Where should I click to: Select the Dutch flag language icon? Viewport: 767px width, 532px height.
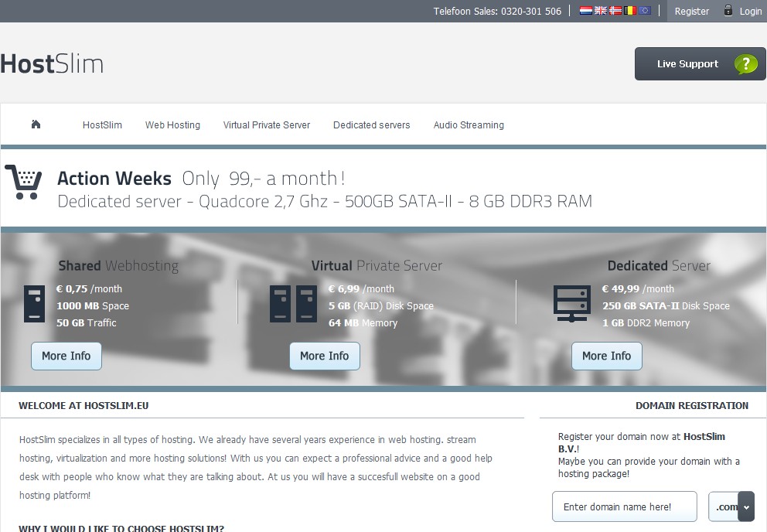[585, 10]
